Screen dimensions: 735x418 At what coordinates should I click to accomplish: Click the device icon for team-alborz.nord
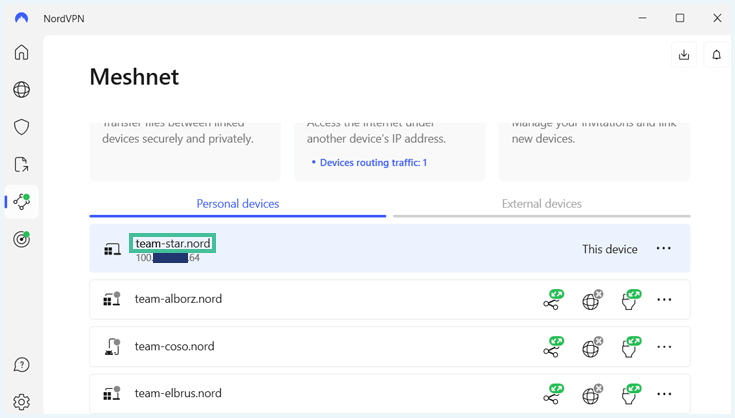112,299
